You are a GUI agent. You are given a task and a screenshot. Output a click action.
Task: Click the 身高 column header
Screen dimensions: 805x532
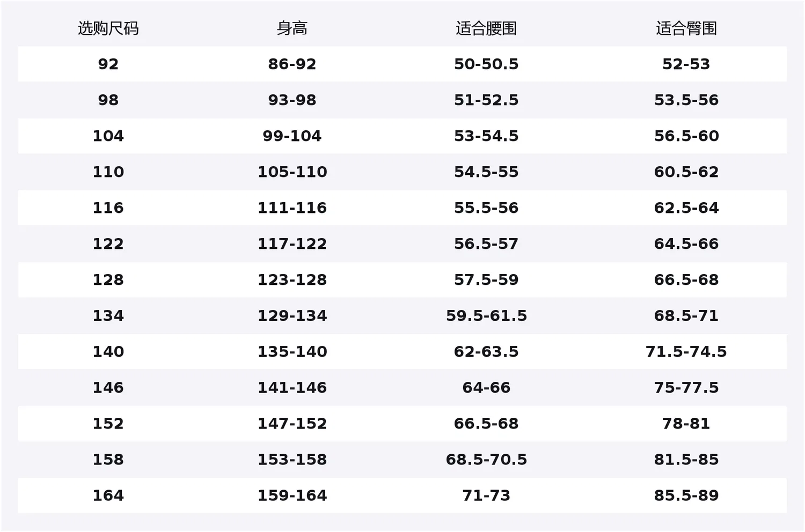coord(292,28)
